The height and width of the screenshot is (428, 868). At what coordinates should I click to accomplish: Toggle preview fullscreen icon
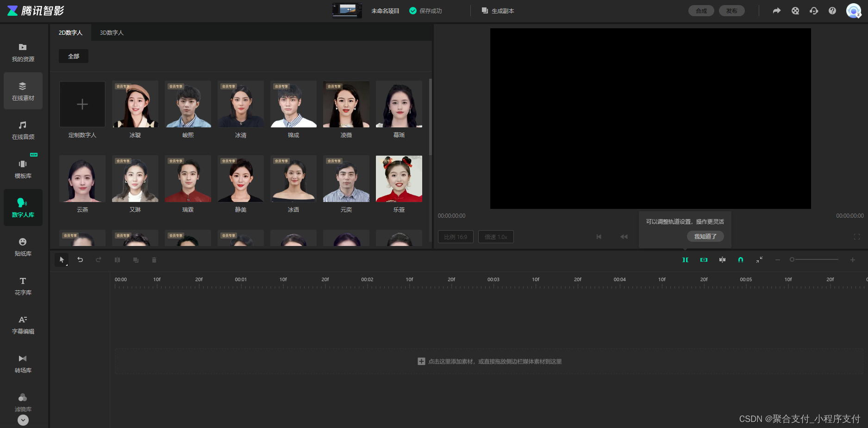click(x=857, y=237)
